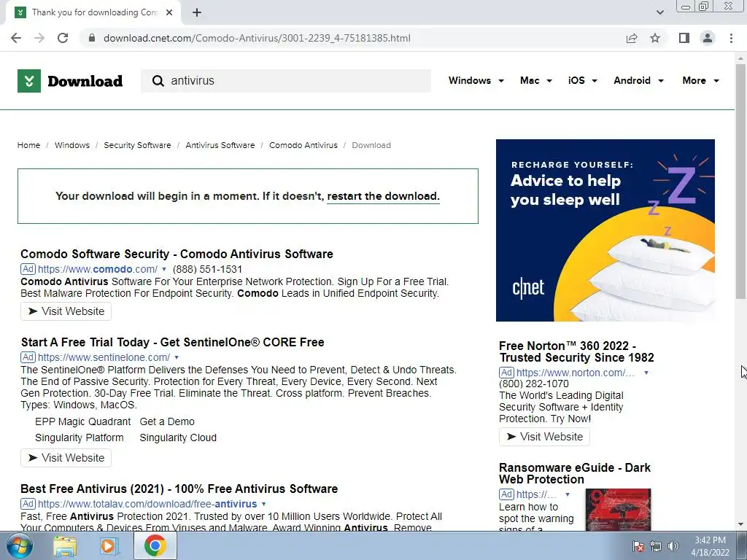
Task: Click the green CNET Download logo icon
Action: click(x=29, y=81)
